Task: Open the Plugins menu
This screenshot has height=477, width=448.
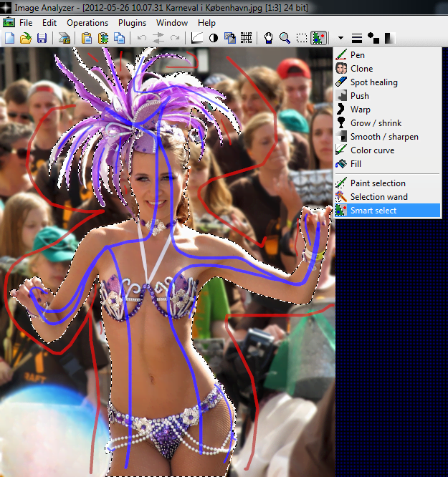Action: click(x=132, y=23)
